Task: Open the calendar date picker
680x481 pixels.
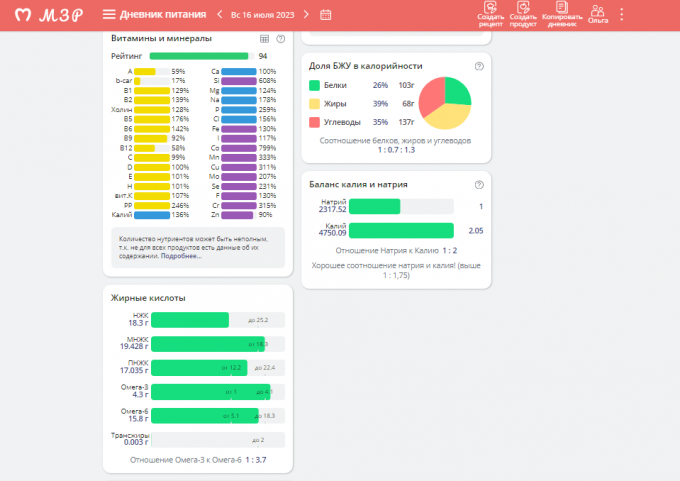Action: (x=325, y=14)
